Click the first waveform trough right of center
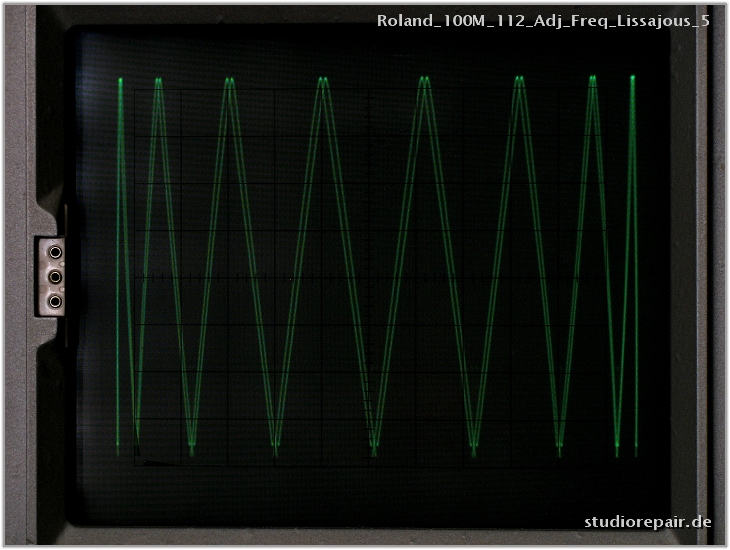The image size is (730, 550). [474, 444]
